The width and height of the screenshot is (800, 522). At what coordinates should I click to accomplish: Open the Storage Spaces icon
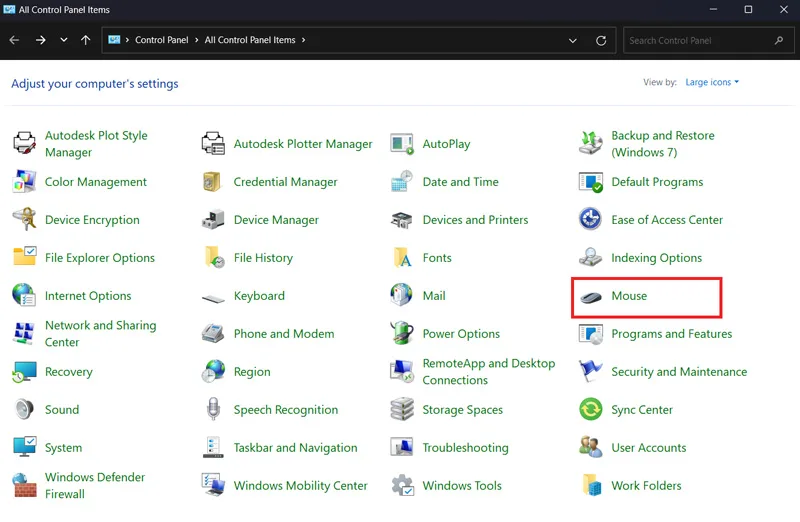tap(402, 410)
